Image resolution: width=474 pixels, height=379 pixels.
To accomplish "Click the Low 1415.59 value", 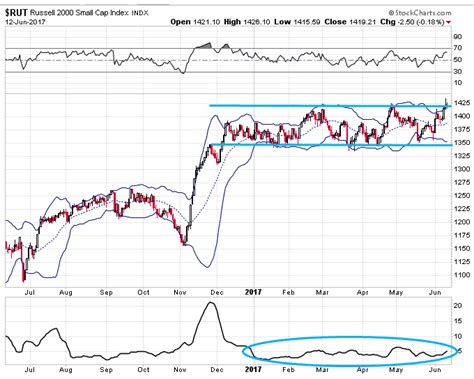I will point(297,22).
